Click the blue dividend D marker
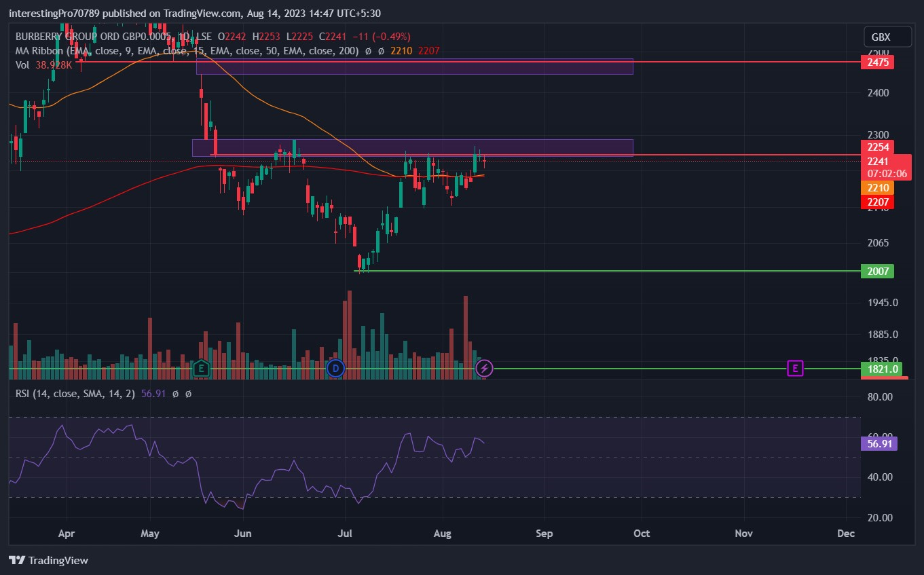 (x=335, y=369)
